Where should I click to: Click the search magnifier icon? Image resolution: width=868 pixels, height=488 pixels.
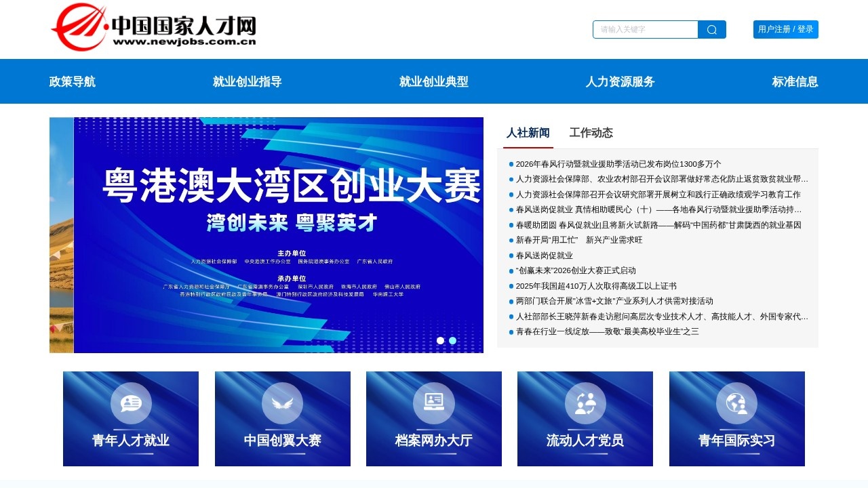711,29
